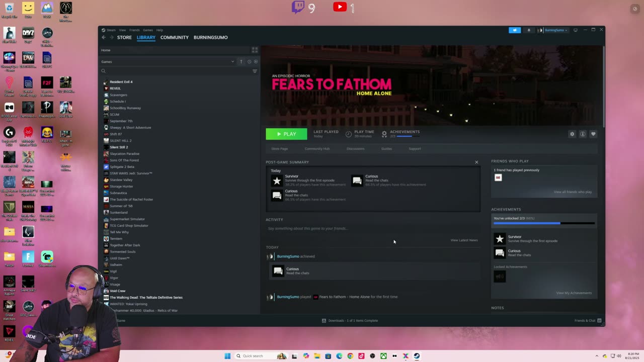
Task: Select Void Crew in game list
Action: tap(118, 291)
